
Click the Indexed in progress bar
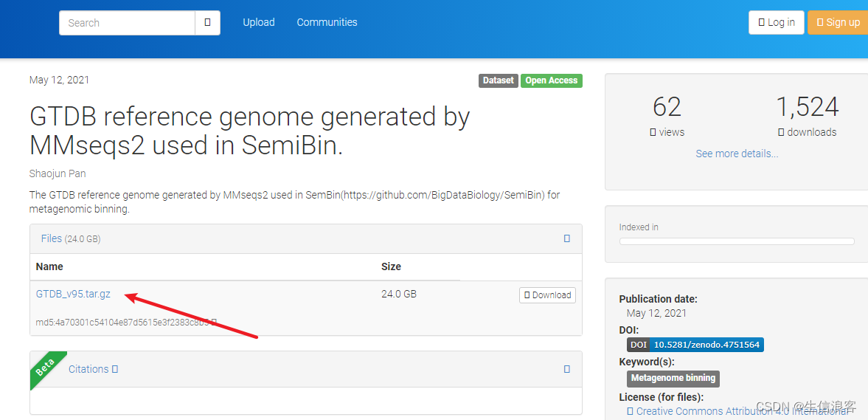736,241
